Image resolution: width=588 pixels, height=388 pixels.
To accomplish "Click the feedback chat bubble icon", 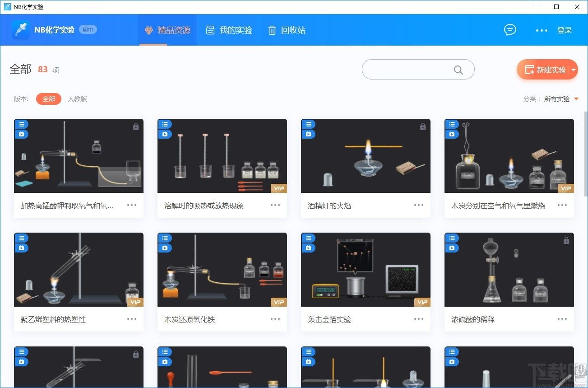I will (x=509, y=30).
